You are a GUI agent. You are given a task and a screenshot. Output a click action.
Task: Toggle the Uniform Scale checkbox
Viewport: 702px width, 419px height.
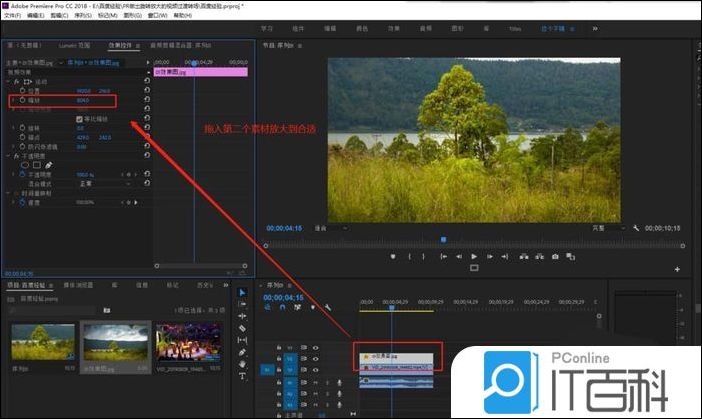pos(79,119)
